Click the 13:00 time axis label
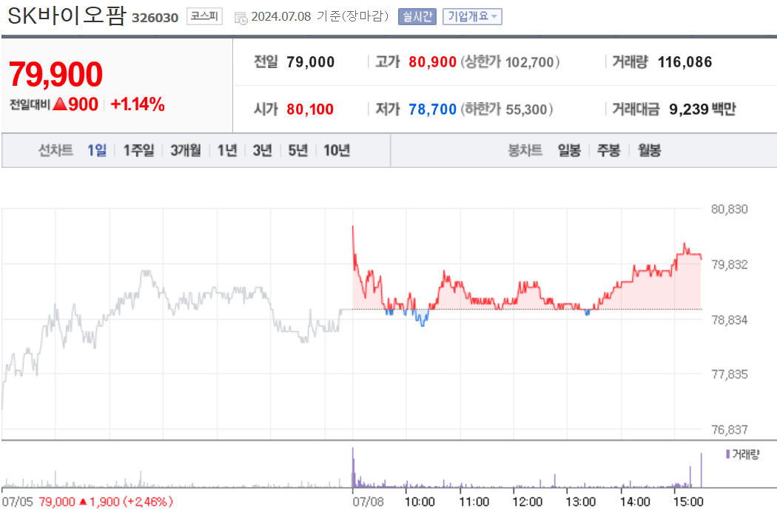Viewport: 777px width, 532px height. click(x=581, y=502)
